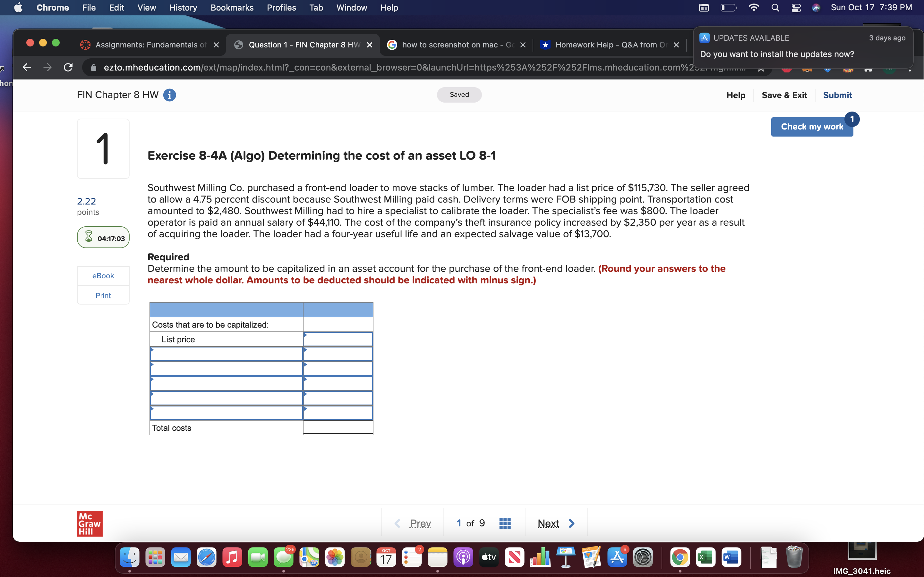Click Submit to turn in the homework
The height and width of the screenshot is (577, 924).
[x=837, y=95]
